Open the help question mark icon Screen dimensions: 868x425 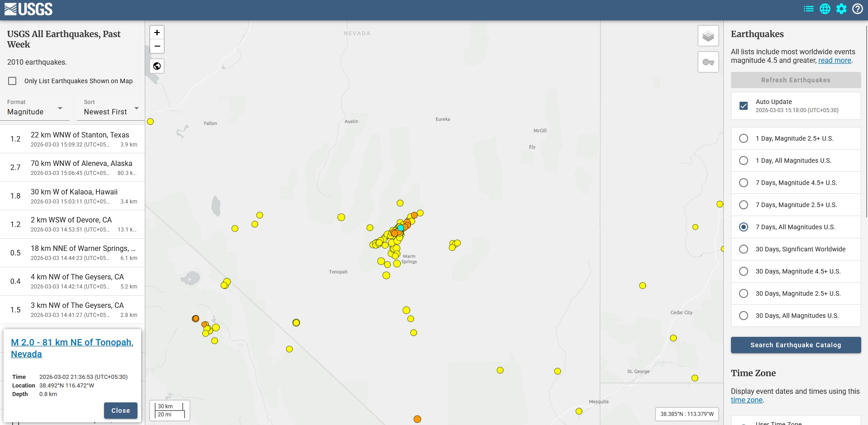pos(858,9)
